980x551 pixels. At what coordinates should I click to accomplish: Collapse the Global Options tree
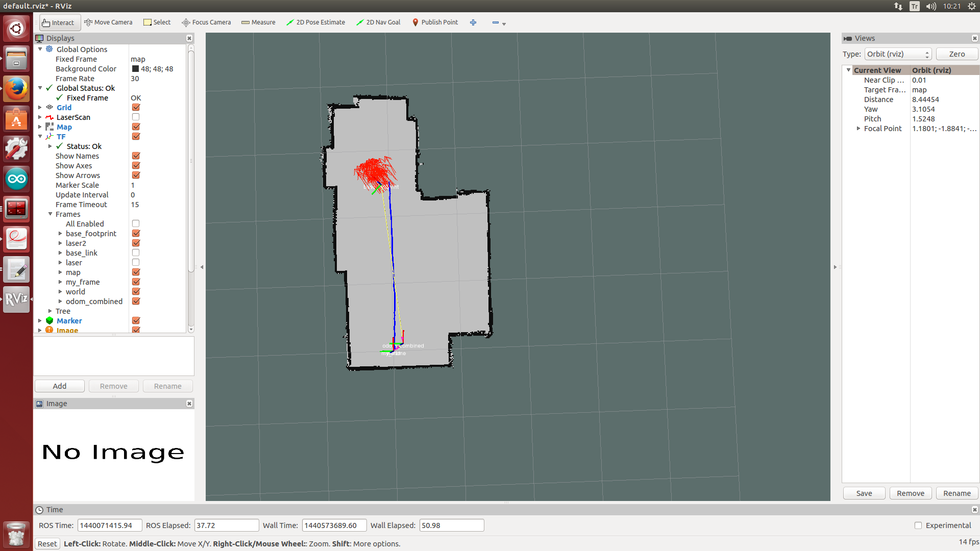pos(40,49)
